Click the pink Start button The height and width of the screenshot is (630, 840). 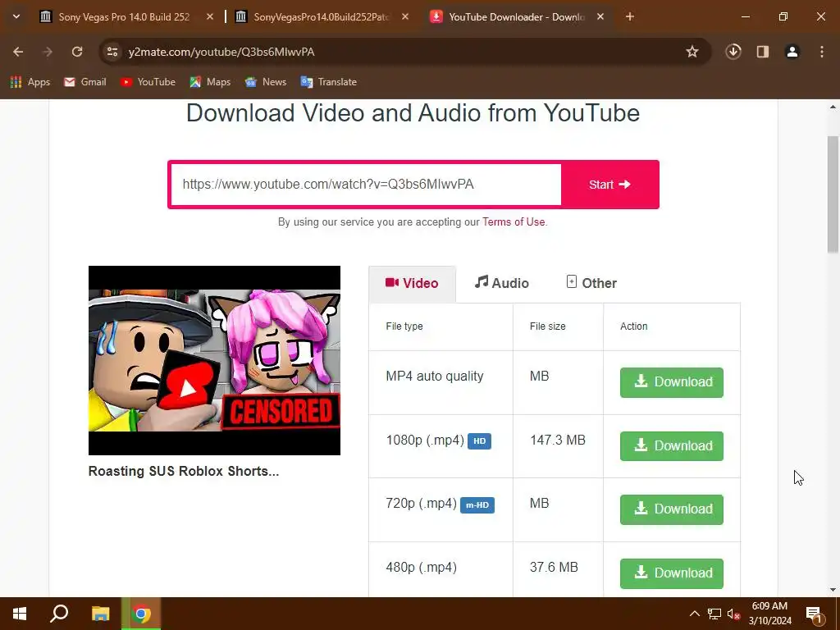coord(609,185)
